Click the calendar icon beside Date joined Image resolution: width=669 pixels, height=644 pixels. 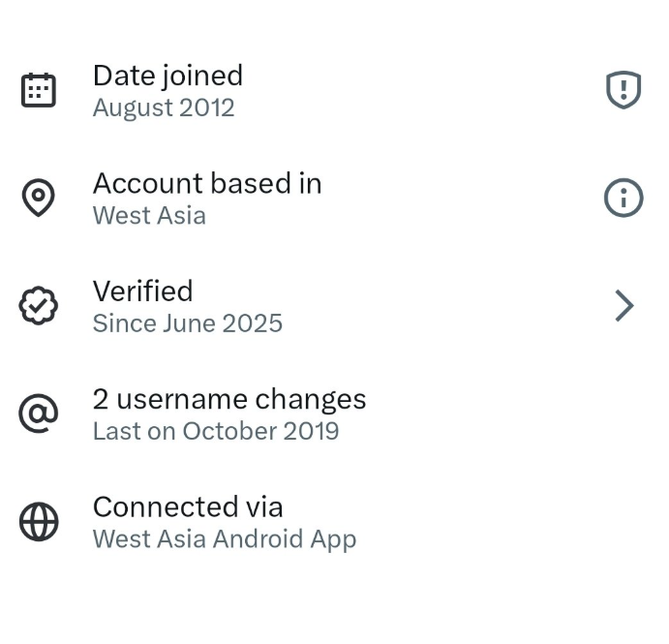[x=39, y=90]
